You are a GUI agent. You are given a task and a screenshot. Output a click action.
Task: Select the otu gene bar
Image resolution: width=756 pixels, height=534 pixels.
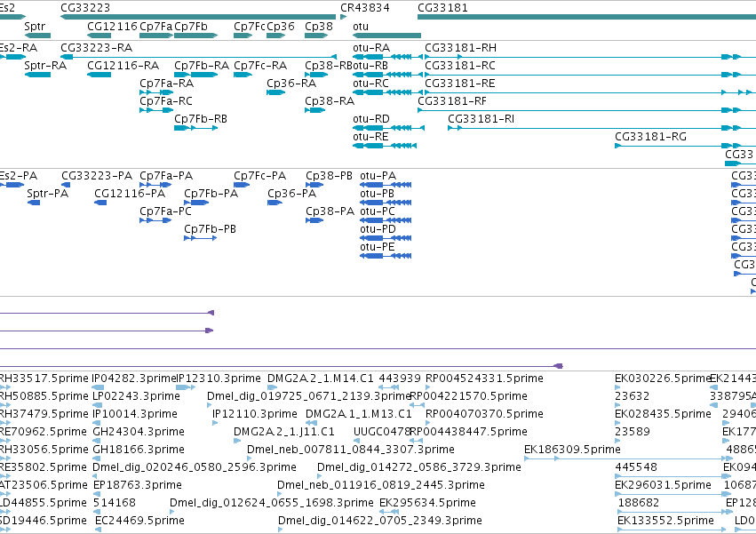(387, 36)
